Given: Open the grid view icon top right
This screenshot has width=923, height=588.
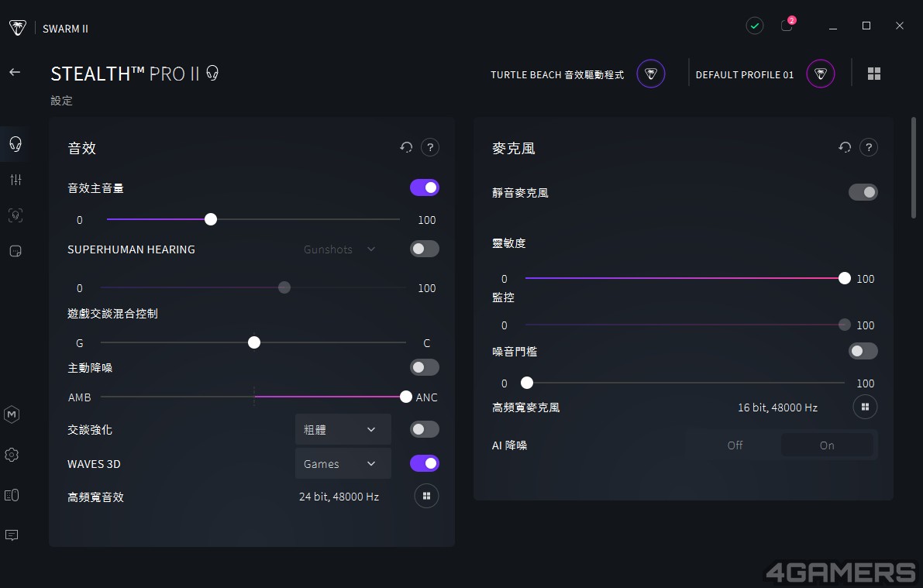Looking at the screenshot, I should [874, 74].
